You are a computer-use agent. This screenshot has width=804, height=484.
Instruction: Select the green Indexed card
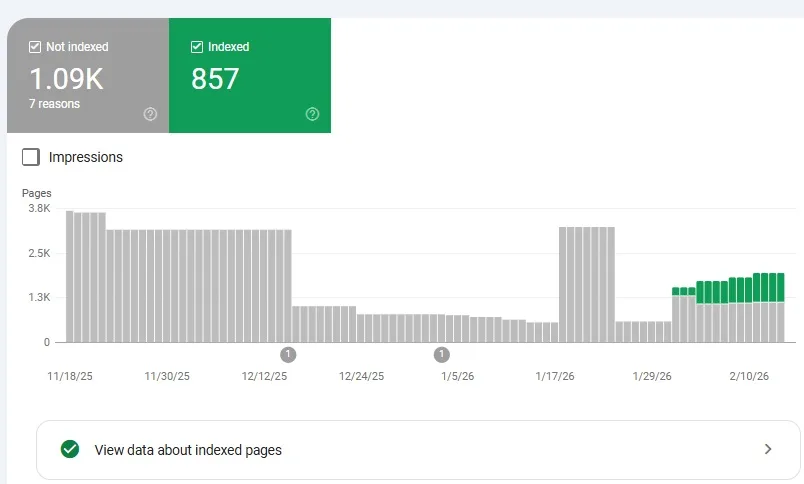(x=250, y=75)
